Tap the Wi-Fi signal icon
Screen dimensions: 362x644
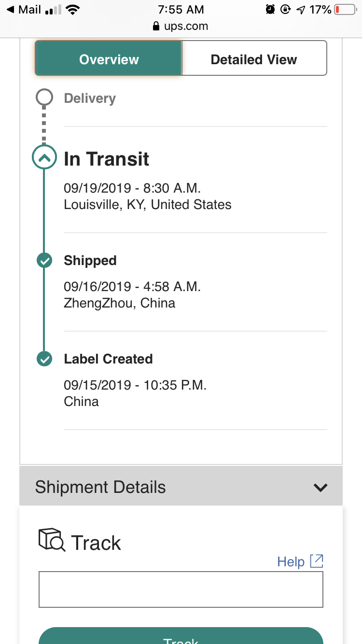coord(73,10)
